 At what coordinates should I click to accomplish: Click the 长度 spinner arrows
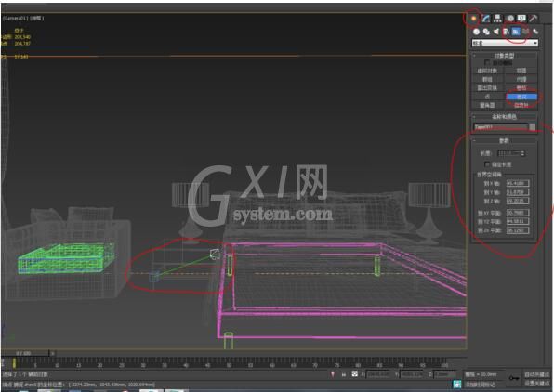point(523,153)
